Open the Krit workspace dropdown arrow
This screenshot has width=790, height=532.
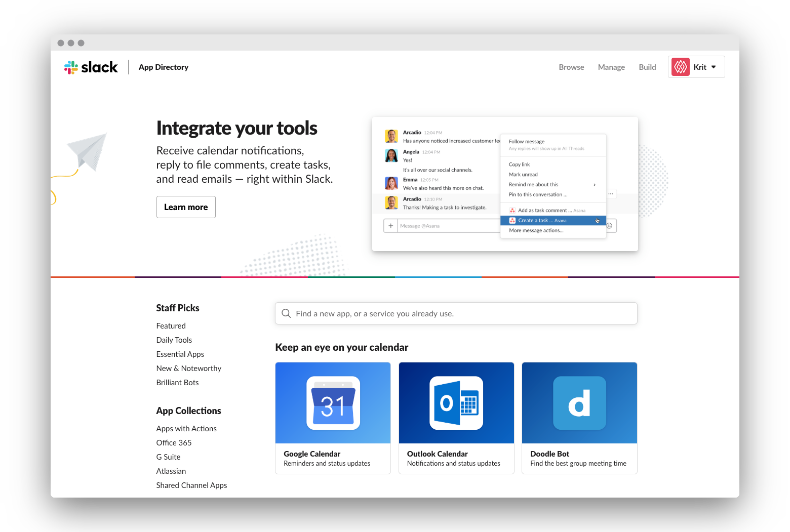[714, 67]
